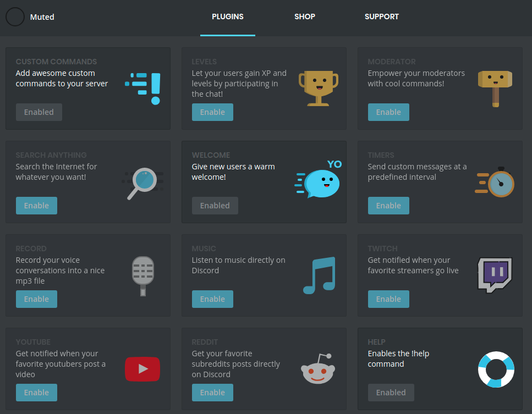The height and width of the screenshot is (414, 532).
Task: Click the MODERATOR card title
Action: pos(392,62)
